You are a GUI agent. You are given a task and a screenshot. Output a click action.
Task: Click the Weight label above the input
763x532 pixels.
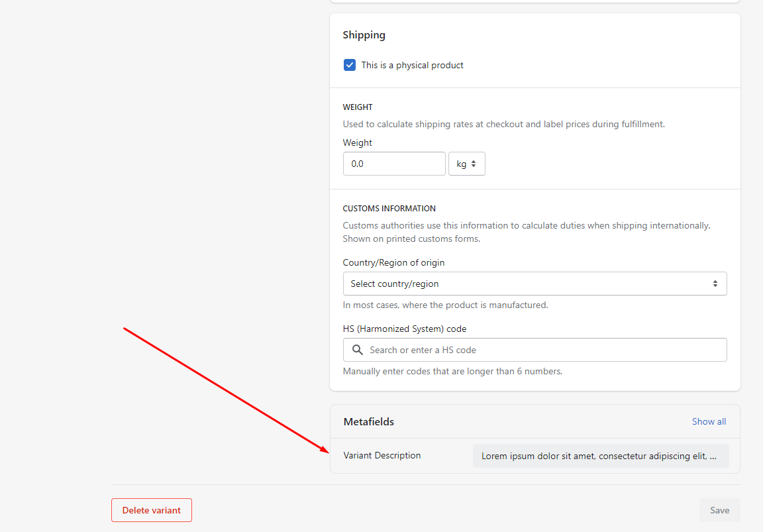point(357,142)
